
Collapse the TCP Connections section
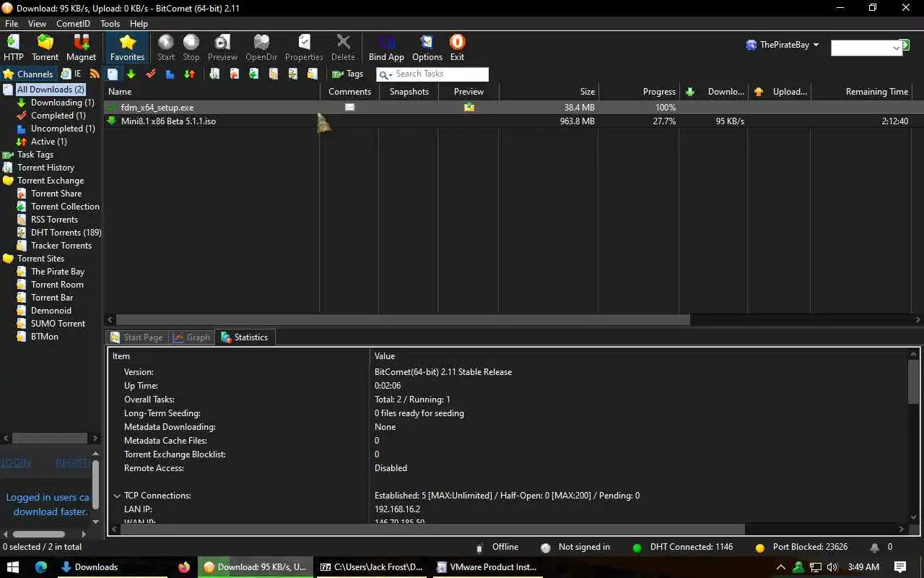(117, 496)
